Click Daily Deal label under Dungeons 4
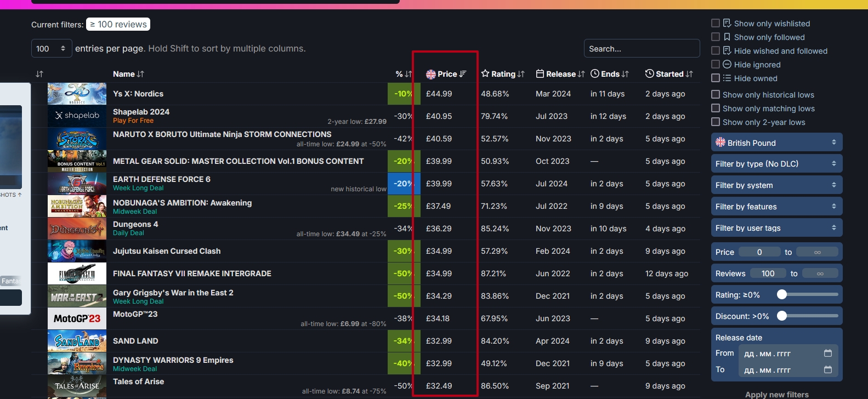Screen dimensions: 868x399 (128, 233)
